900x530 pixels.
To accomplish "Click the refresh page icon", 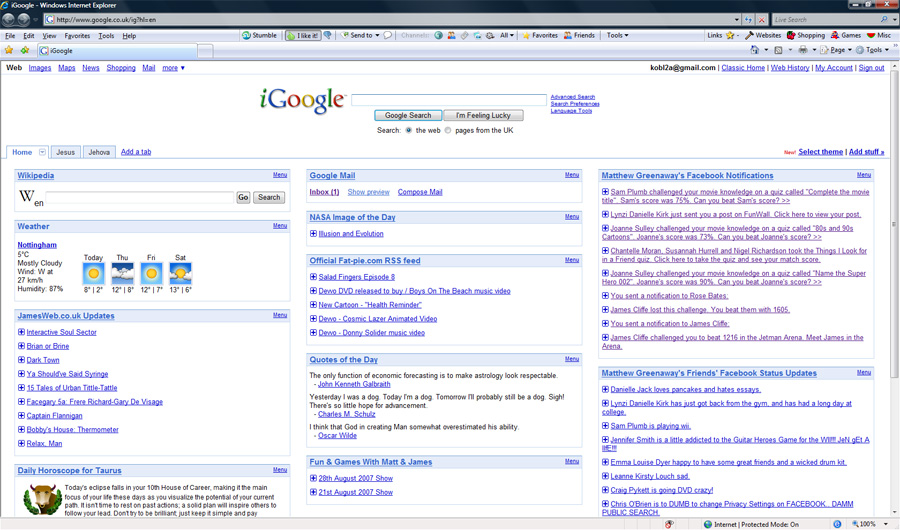I will click(x=748, y=20).
